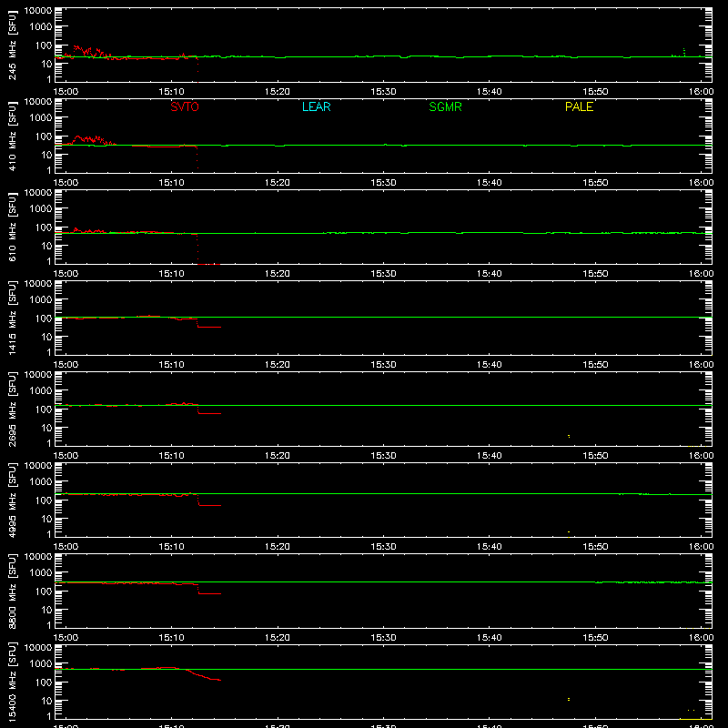The width and height of the screenshot is (728, 728).
Task: Click the green SGMR legend label
Action: (445, 106)
